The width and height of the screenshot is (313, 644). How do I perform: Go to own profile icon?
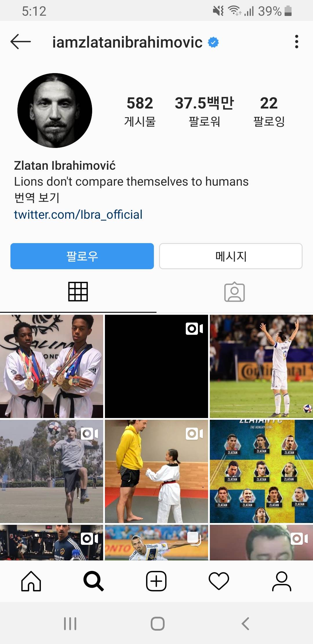tap(281, 581)
